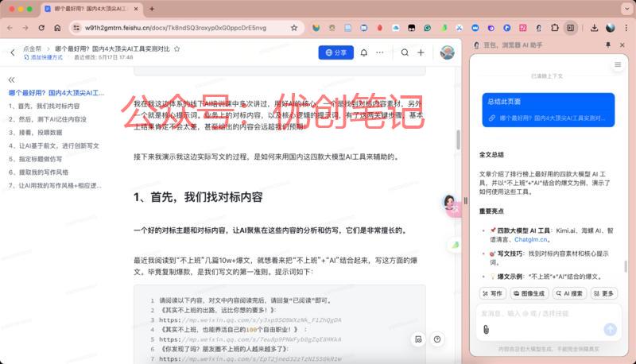Jump to outline item 3、接着，投喂数据

point(35,132)
